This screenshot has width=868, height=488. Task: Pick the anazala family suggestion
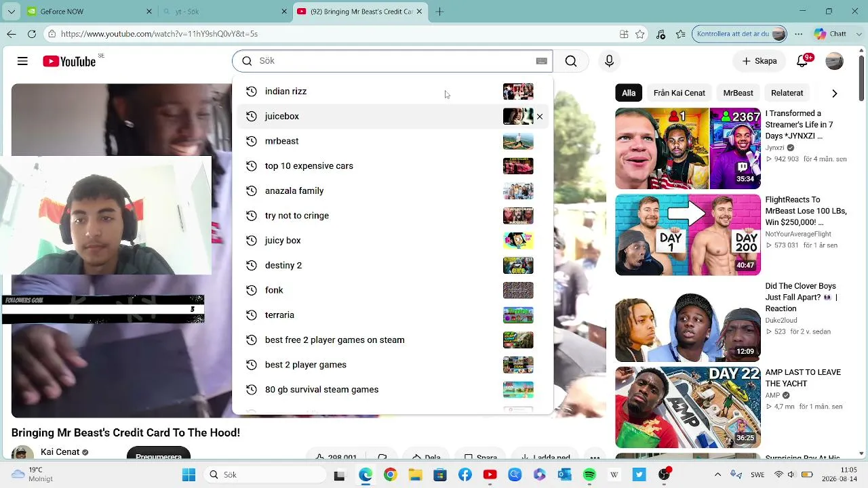393,191
